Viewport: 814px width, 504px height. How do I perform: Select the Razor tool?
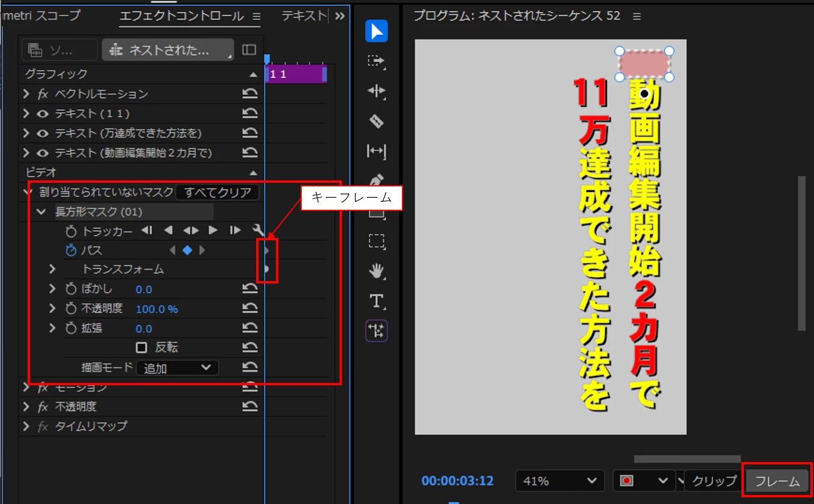377,121
